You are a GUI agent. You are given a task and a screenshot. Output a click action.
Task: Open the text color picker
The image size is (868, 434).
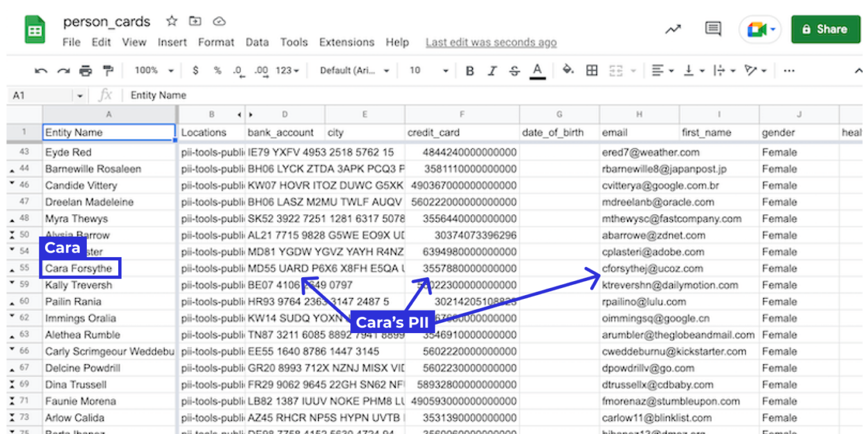click(538, 71)
